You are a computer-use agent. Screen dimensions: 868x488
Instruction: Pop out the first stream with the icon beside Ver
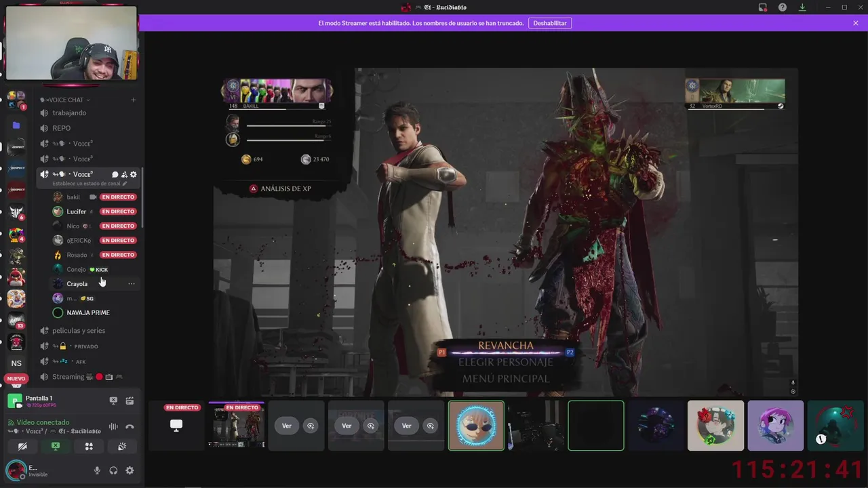coord(311,426)
